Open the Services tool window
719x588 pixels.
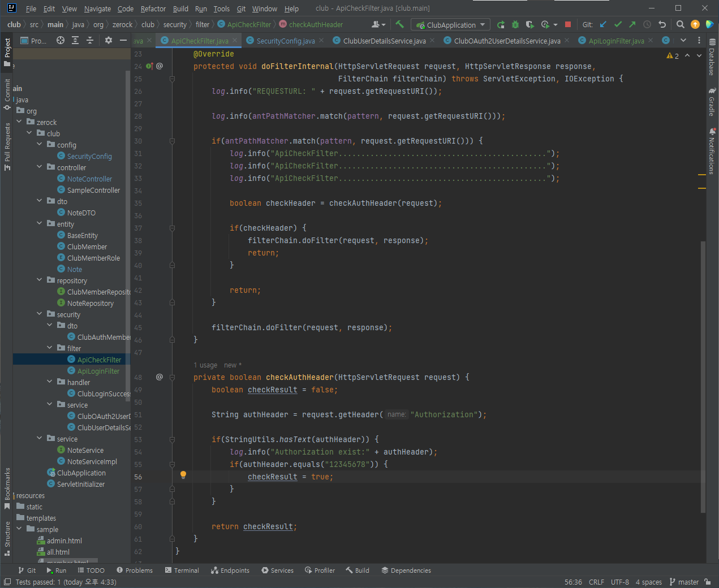coord(277,570)
